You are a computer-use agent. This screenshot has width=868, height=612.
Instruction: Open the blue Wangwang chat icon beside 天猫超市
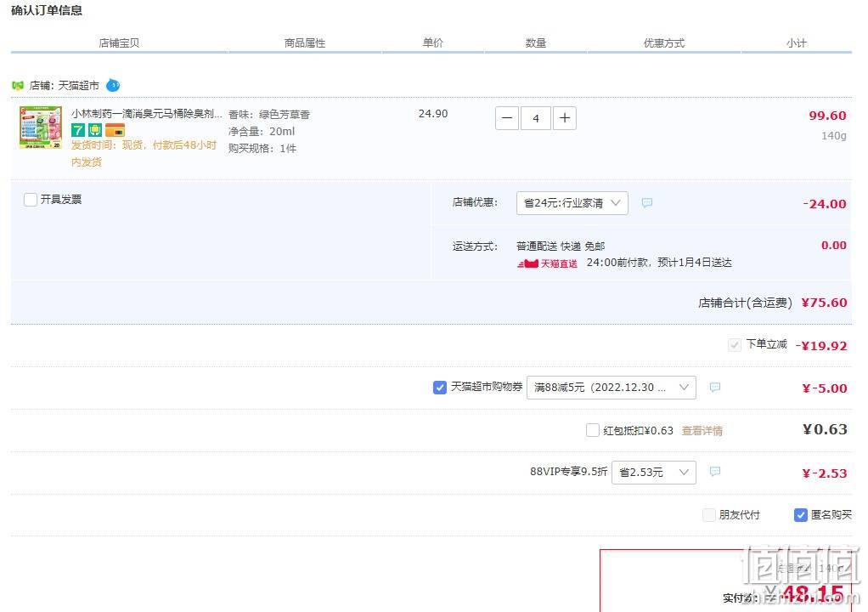[x=113, y=85]
